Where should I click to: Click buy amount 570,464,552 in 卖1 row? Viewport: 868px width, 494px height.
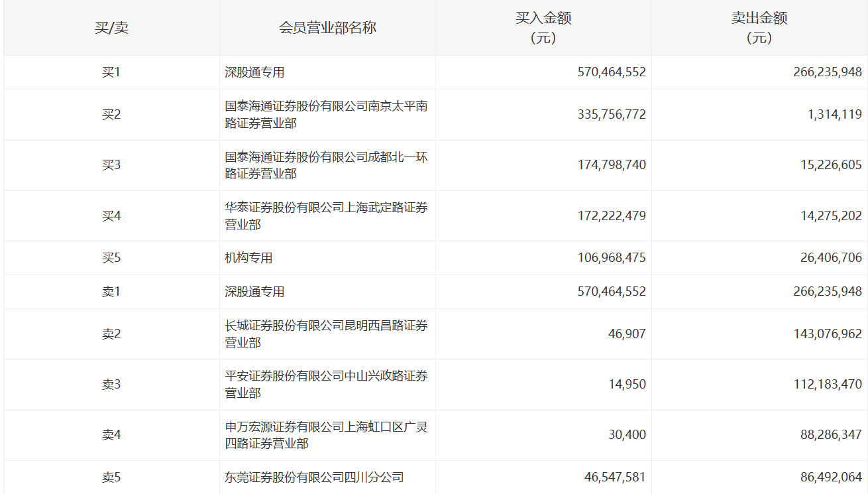pos(612,292)
